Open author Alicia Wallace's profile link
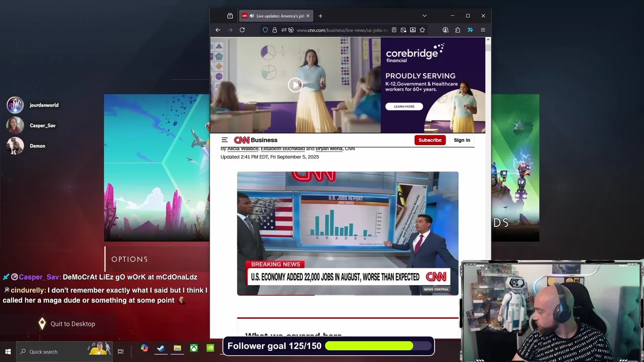The height and width of the screenshot is (362, 644). pos(243,149)
